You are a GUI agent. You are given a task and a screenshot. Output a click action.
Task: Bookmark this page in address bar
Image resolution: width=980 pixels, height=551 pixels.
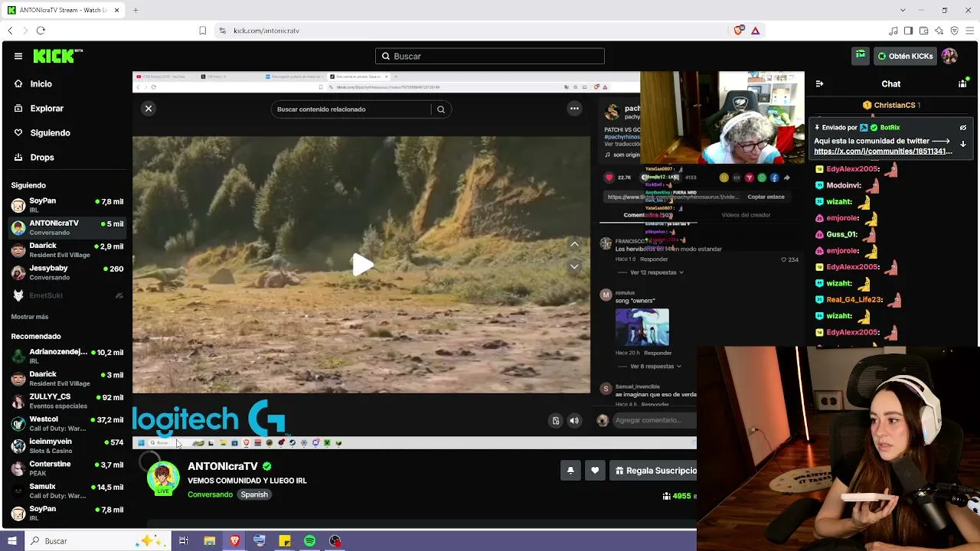tap(203, 31)
